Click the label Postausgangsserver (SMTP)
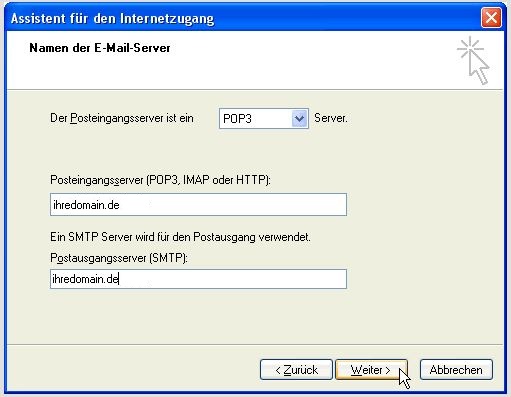The height and width of the screenshot is (397, 511). [x=119, y=258]
